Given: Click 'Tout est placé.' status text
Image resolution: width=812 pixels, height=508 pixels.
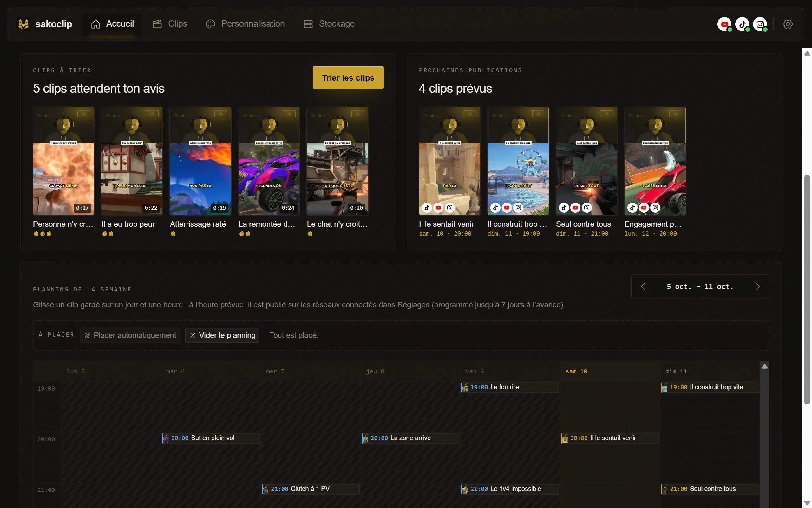Looking at the screenshot, I should point(294,335).
